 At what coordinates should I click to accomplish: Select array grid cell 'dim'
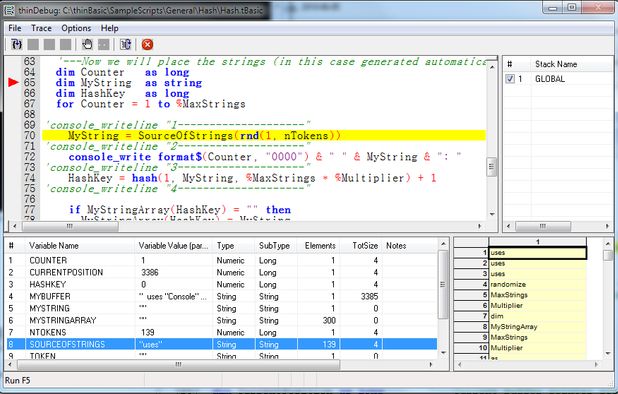pyautogui.click(x=538, y=316)
